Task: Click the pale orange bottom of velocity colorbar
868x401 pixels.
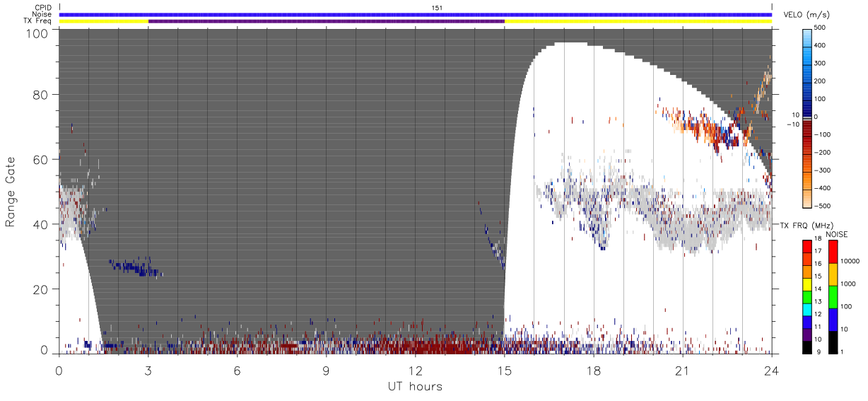Action: (x=807, y=197)
